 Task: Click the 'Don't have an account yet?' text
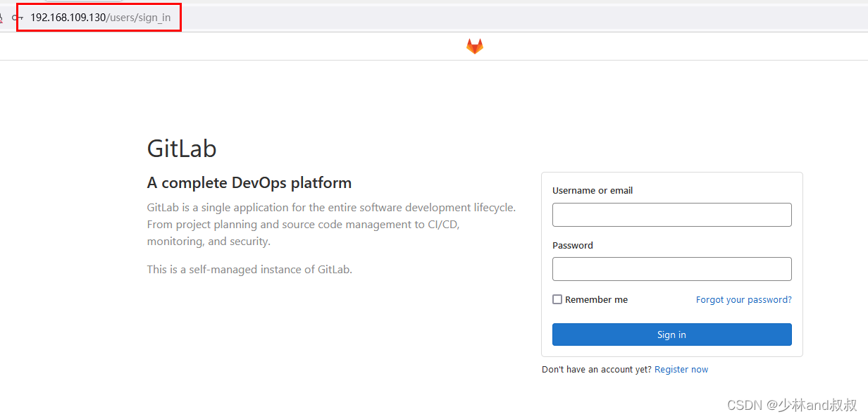point(597,369)
